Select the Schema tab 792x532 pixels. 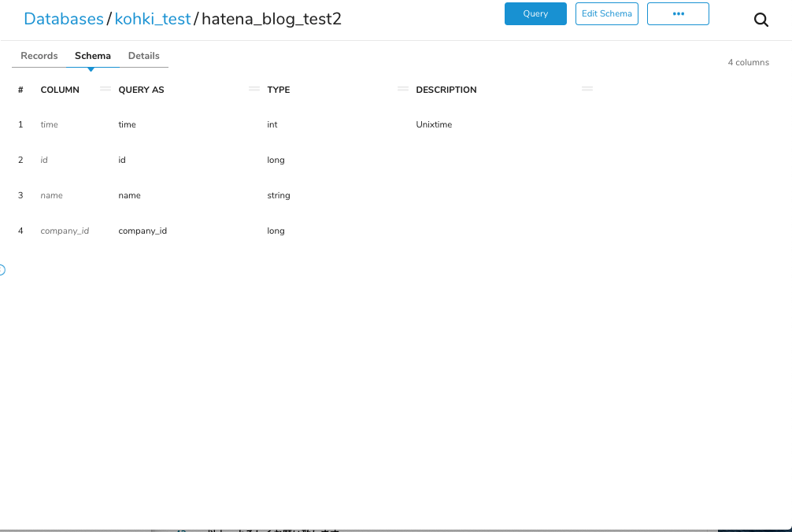tap(93, 56)
